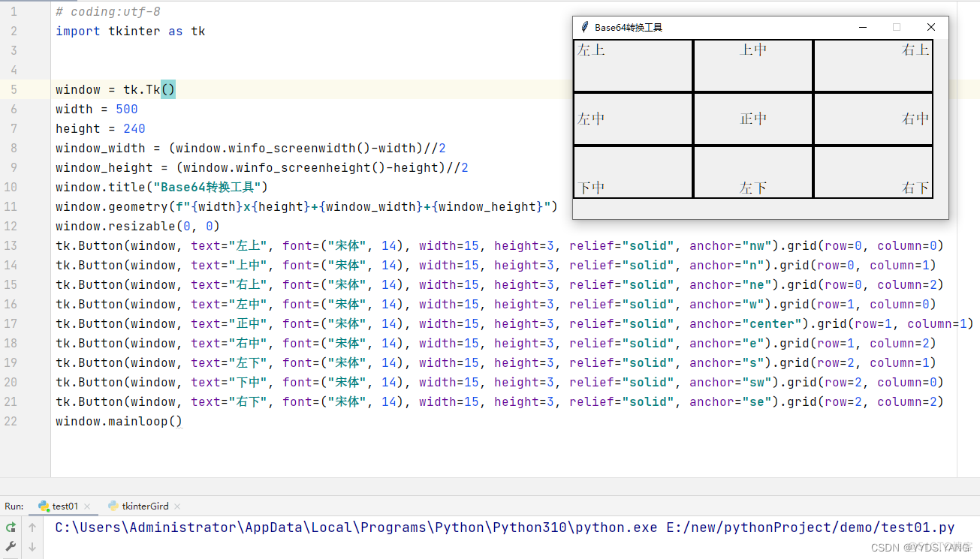980x559 pixels.
Task: Click code line with anchor="se"
Action: pos(499,402)
